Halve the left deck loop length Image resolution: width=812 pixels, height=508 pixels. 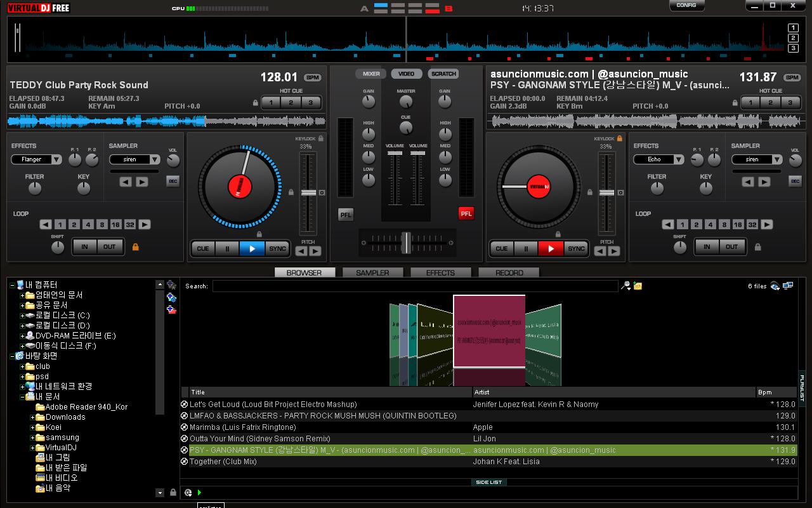pyautogui.click(x=45, y=225)
